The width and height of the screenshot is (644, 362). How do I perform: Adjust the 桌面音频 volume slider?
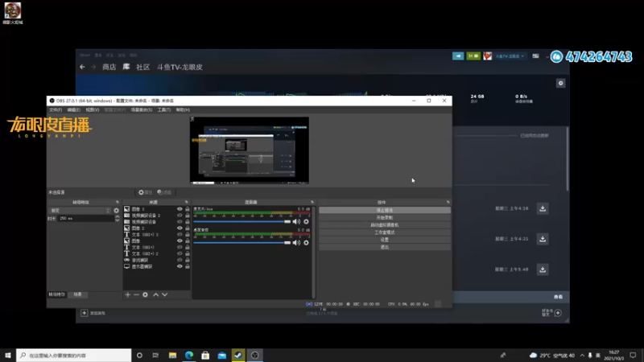(242, 243)
